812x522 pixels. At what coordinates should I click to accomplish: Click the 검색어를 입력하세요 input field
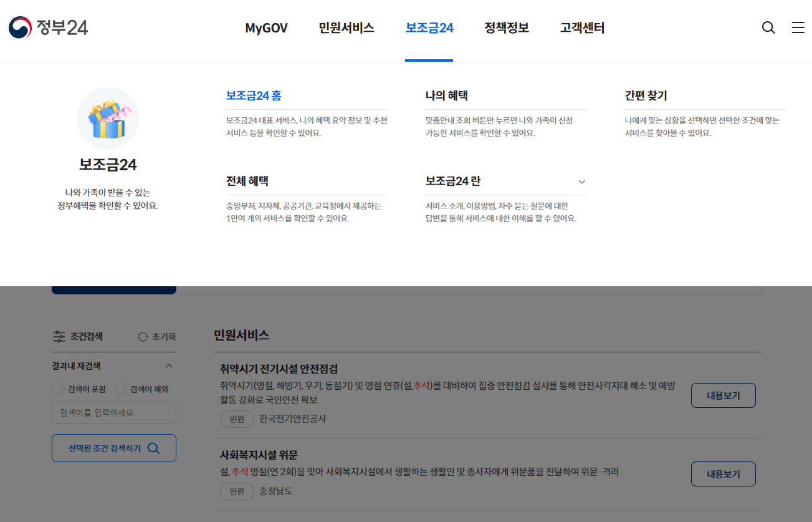(113, 413)
